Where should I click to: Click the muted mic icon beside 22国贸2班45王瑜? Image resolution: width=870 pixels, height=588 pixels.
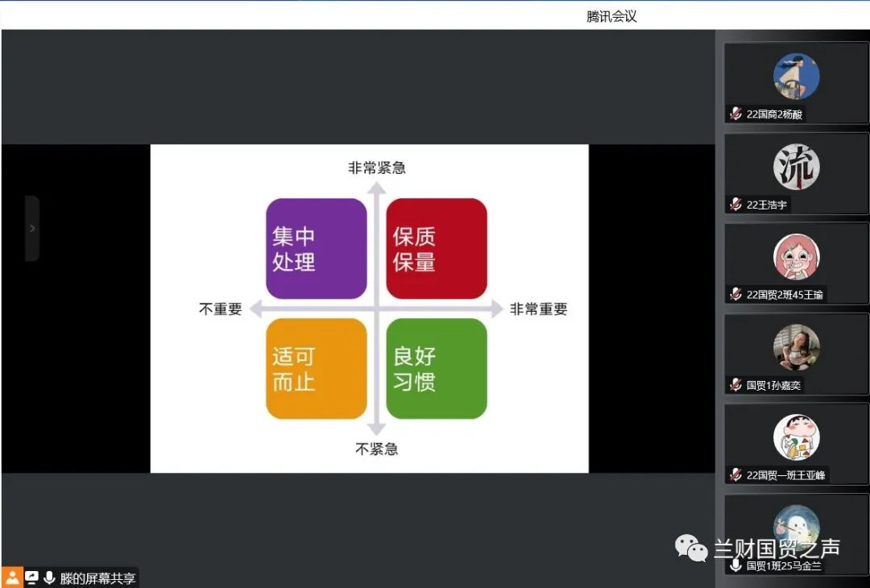click(x=735, y=294)
